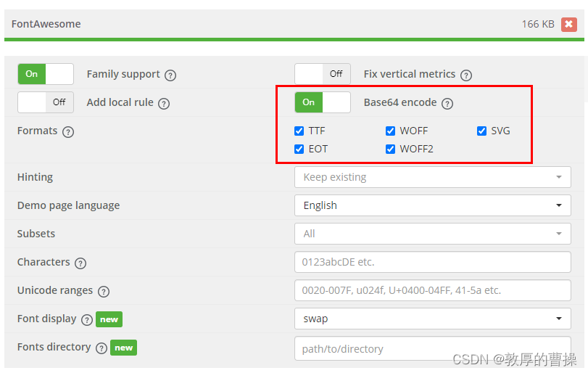
Task: Enable the Add local rule switch
Action: (x=46, y=102)
